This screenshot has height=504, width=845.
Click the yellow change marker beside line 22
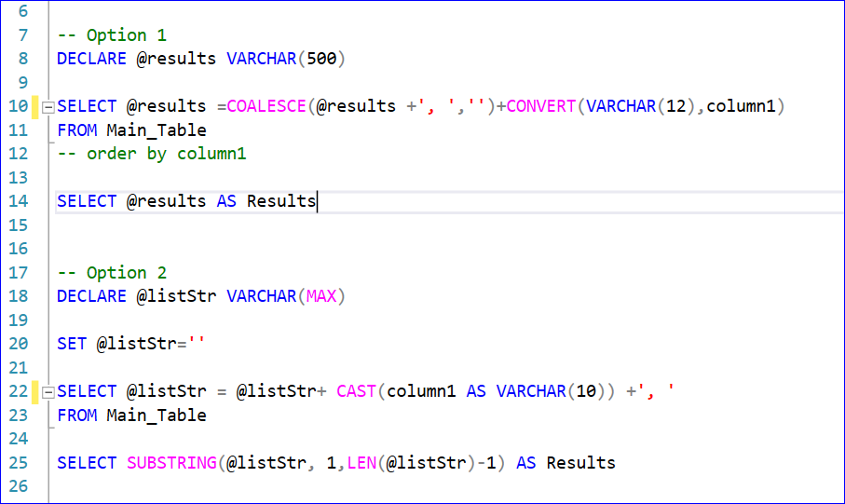pos(35,392)
